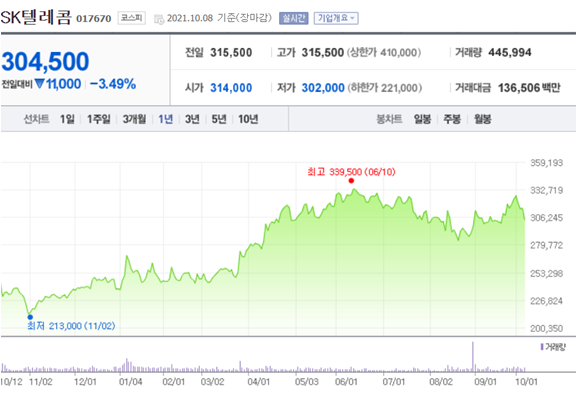Click the 최고 339,500 (06/10) label

(x=351, y=172)
